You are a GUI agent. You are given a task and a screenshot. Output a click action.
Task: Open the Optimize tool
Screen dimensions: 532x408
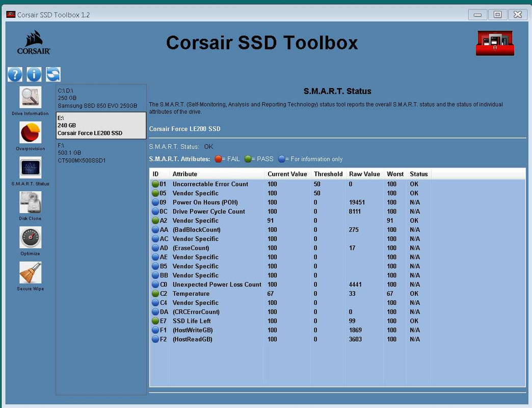[x=30, y=237]
